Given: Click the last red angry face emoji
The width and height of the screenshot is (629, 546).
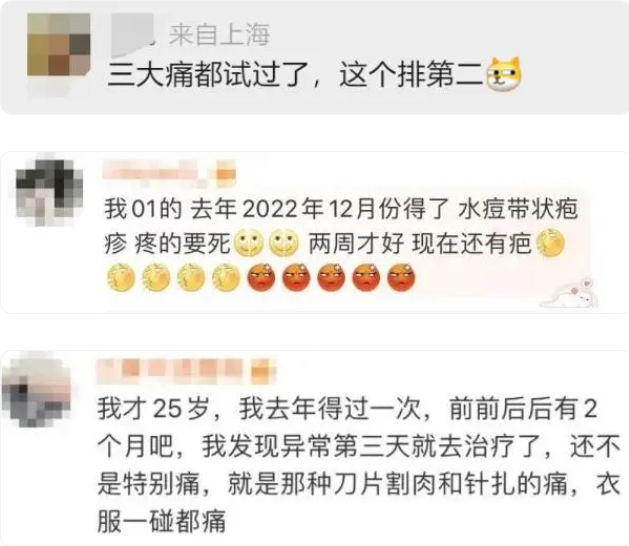Looking at the screenshot, I should (x=401, y=277).
